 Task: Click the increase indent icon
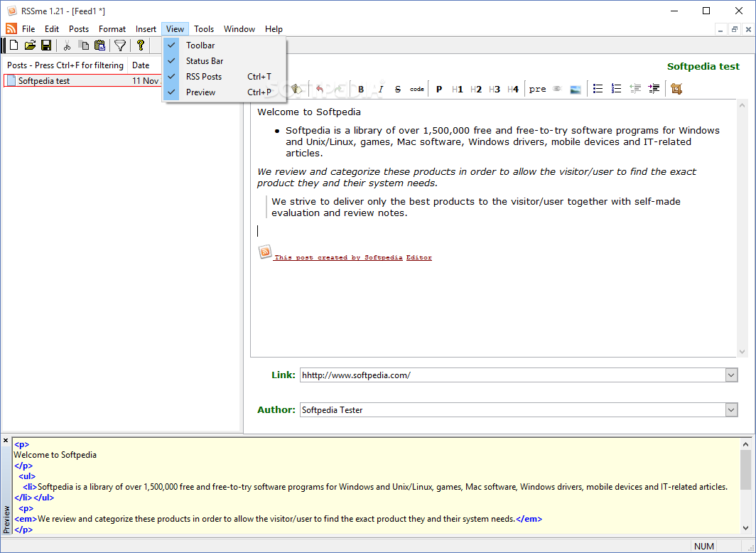pyautogui.click(x=654, y=89)
